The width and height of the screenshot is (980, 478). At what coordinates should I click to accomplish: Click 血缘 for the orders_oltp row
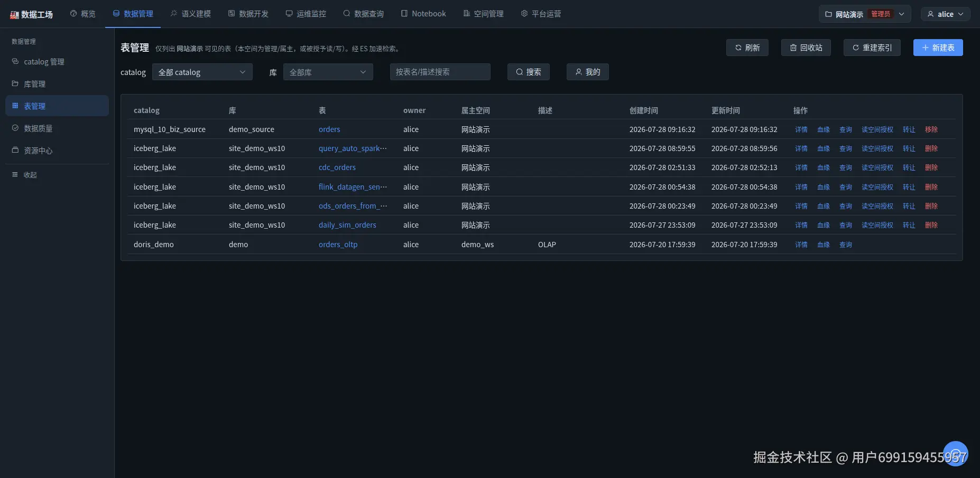click(x=824, y=245)
